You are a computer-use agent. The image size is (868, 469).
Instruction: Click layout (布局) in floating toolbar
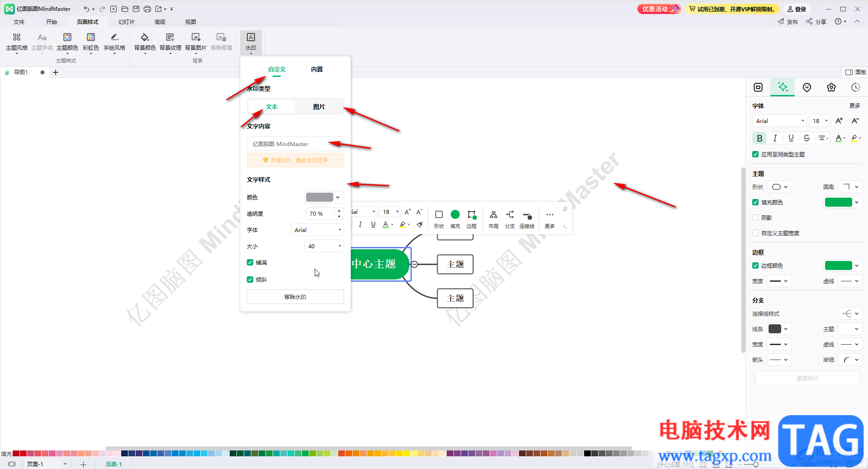tap(493, 219)
